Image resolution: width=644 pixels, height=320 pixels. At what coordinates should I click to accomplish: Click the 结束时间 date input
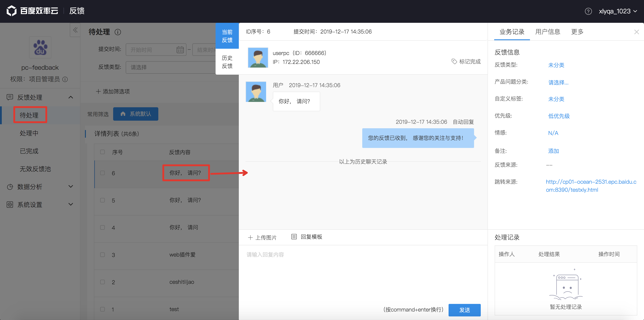pyautogui.click(x=204, y=50)
